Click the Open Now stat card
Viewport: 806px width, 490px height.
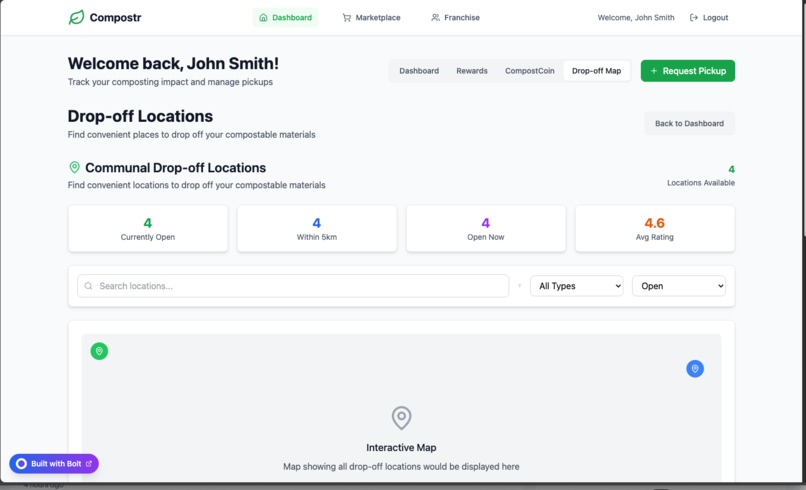(486, 229)
